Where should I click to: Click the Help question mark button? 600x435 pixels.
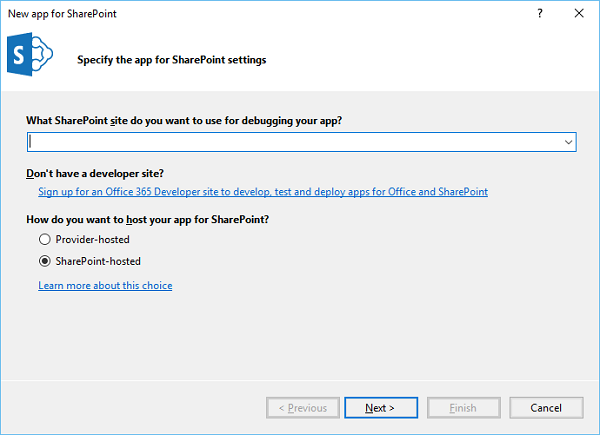click(x=540, y=14)
